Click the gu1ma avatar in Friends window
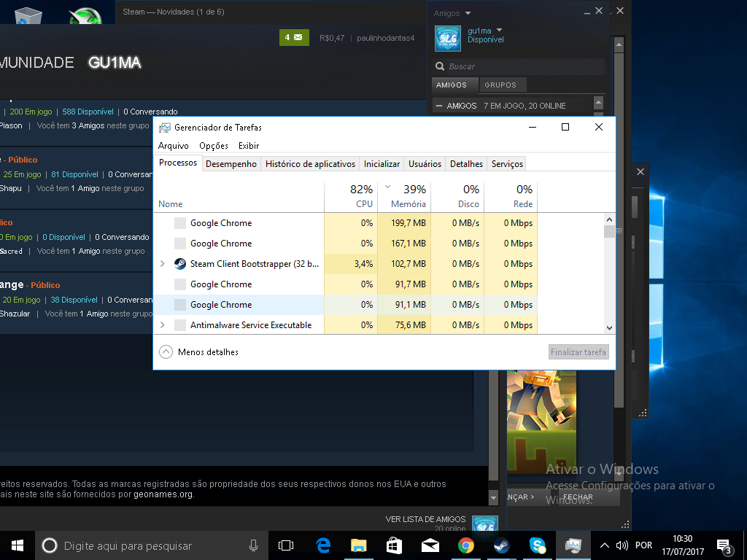Image resolution: width=747 pixels, height=560 pixels. click(x=448, y=38)
